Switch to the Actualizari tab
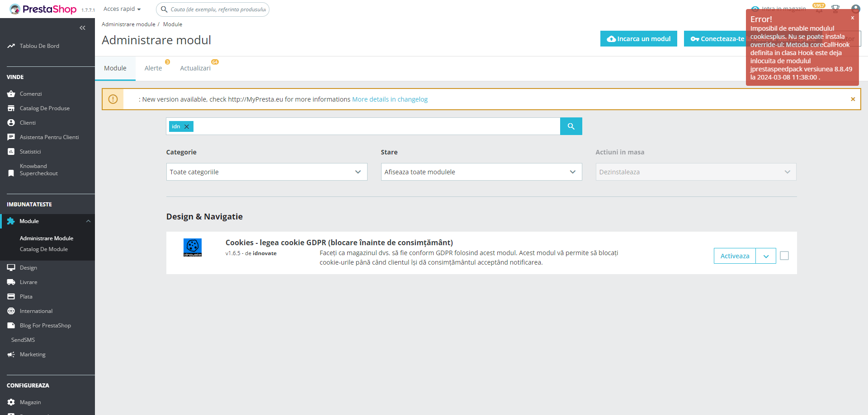 pos(195,68)
